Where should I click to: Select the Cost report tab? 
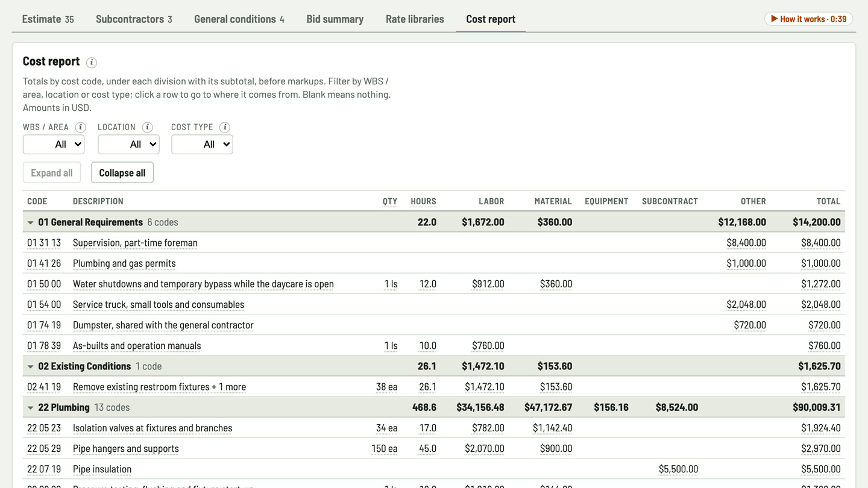(491, 19)
